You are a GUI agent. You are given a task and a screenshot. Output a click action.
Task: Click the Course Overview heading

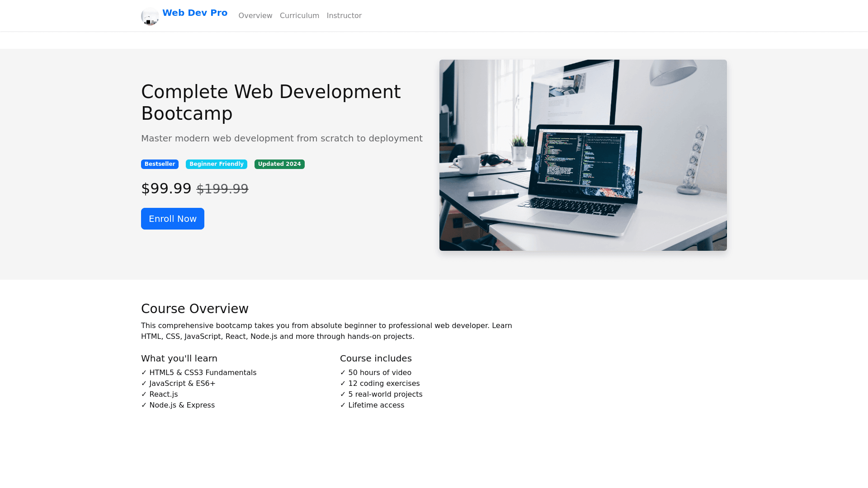[x=194, y=309]
